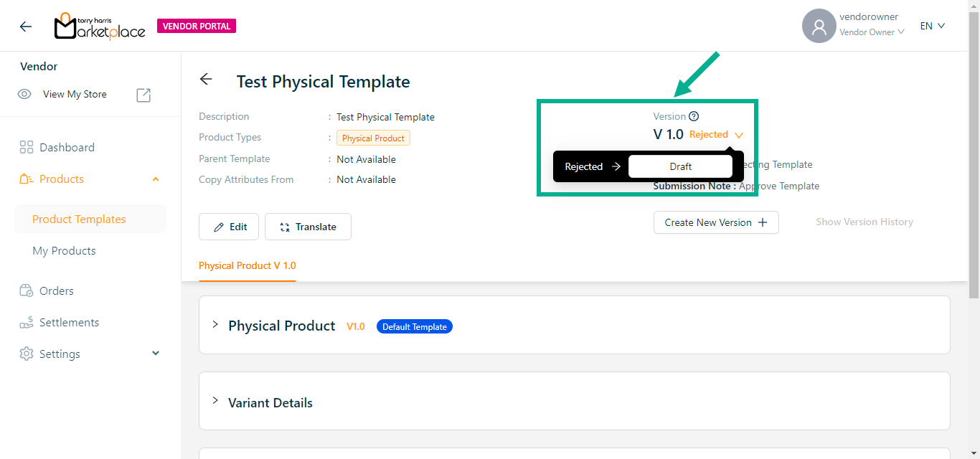Expand the Variant Details section
This screenshot has height=459, width=980.
pos(215,401)
